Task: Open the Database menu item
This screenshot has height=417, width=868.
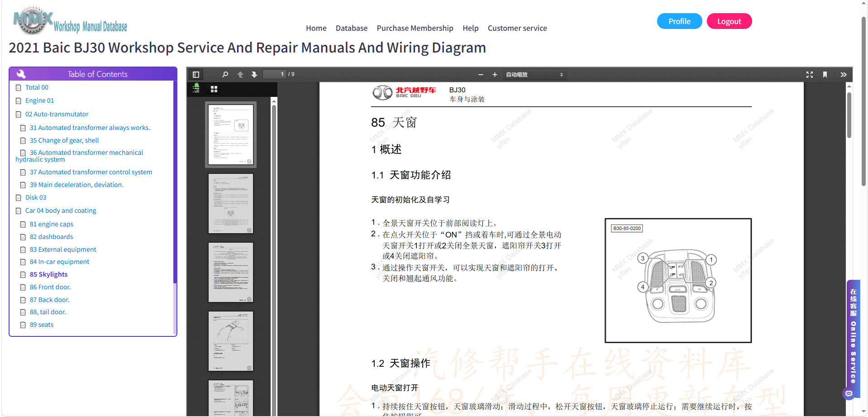Action: 352,28
